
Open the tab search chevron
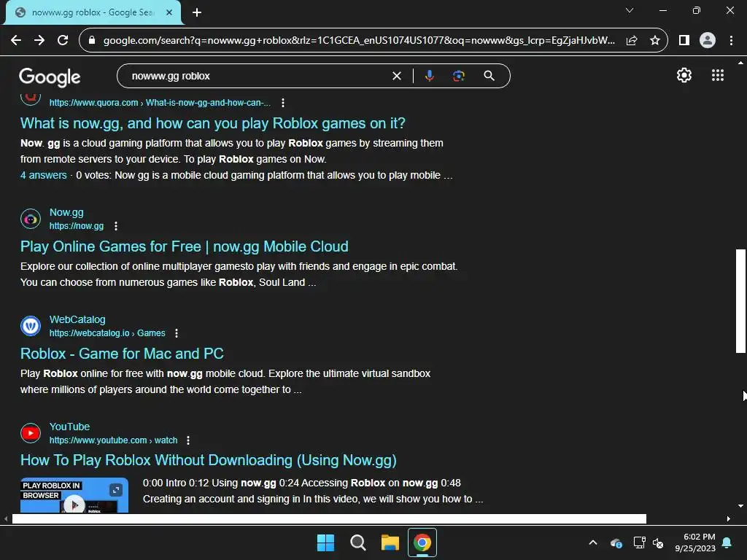click(630, 10)
